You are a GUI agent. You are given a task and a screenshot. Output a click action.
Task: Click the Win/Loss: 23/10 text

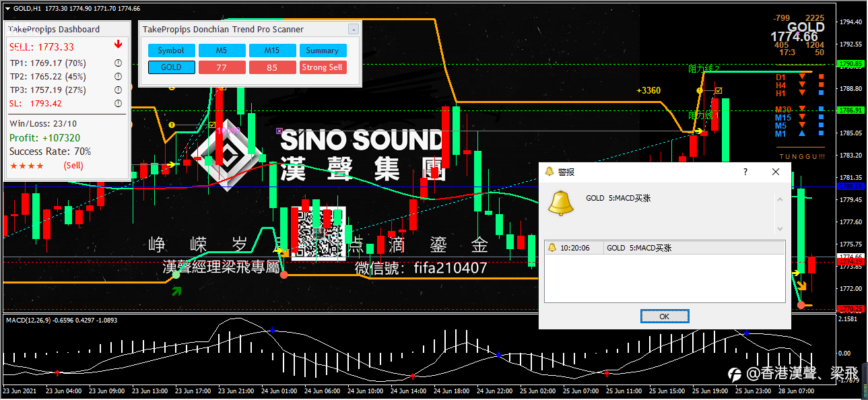(43, 124)
